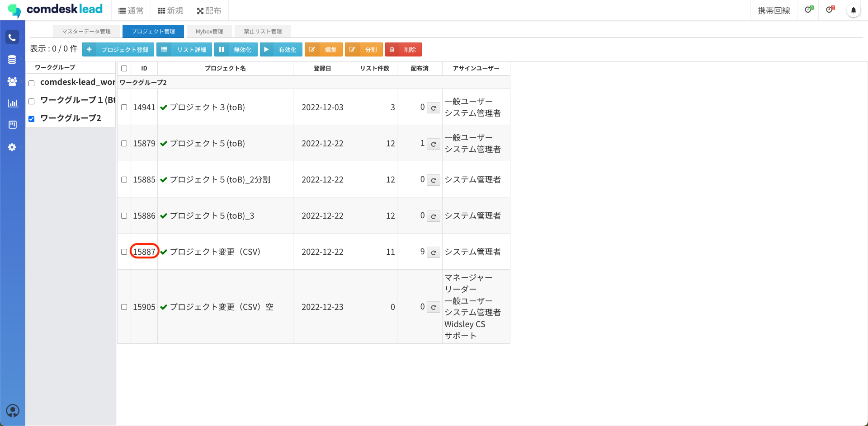Check the comdesk-lead_wor workgroup checkbox
This screenshot has height=426, width=868.
click(32, 84)
